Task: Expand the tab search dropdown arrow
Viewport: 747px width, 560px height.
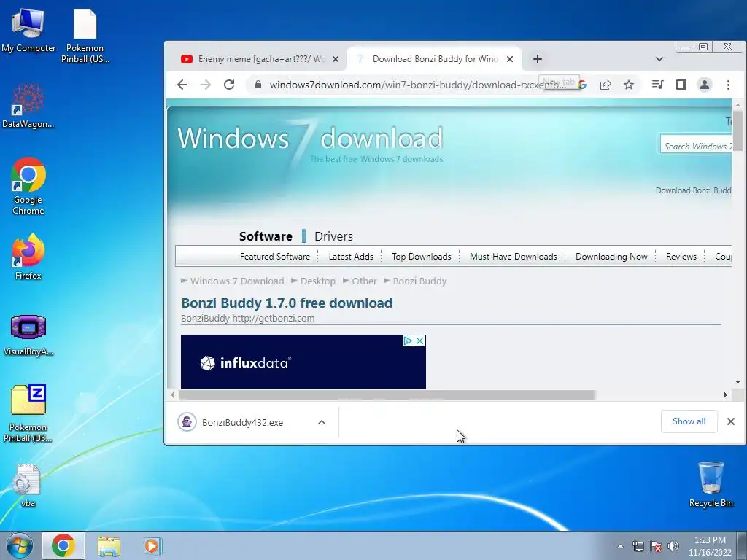Action: 659,59
